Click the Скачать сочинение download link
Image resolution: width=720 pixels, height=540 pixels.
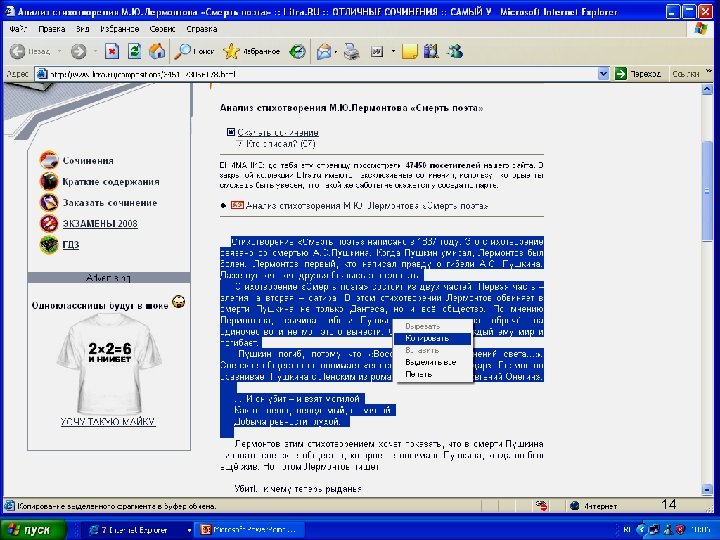click(x=278, y=133)
